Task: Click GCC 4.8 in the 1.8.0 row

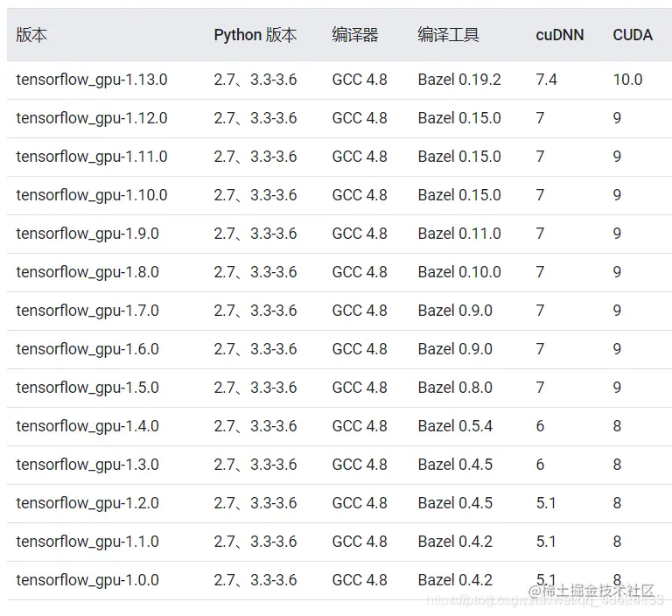Action: (x=360, y=272)
